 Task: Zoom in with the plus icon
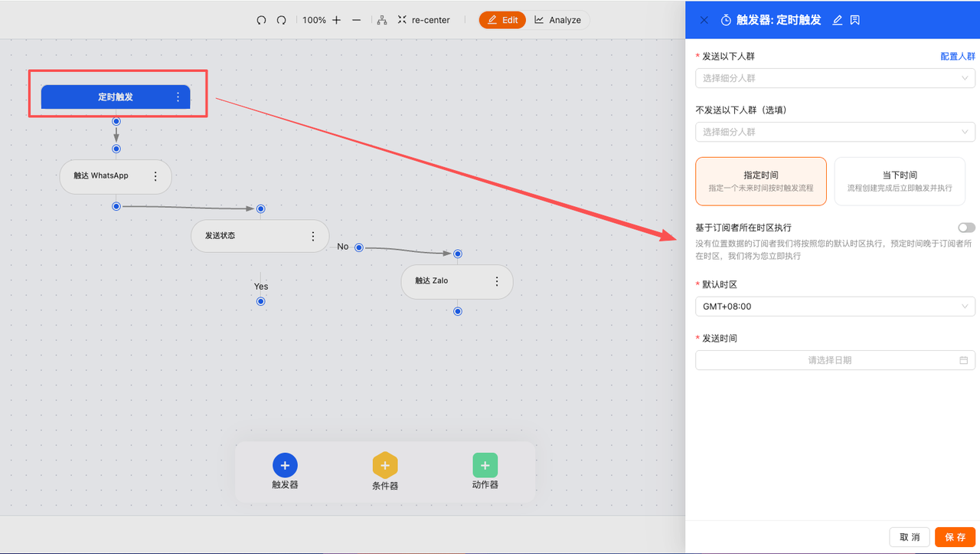pyautogui.click(x=337, y=20)
